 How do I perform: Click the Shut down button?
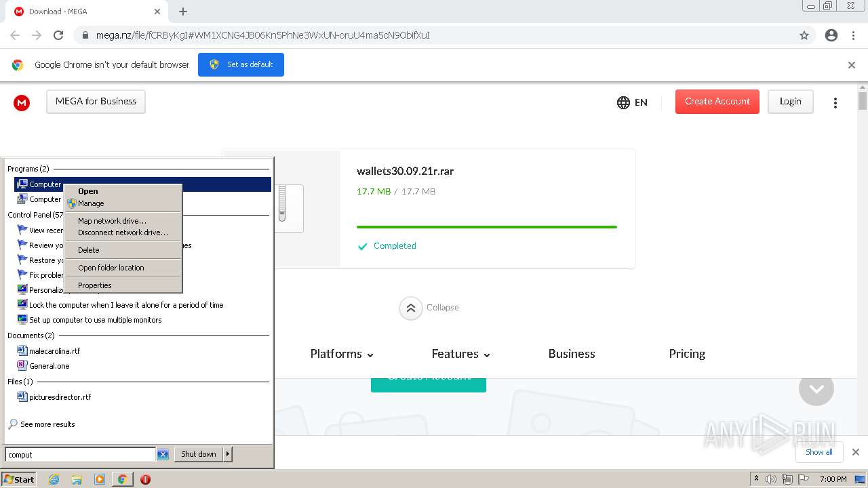click(199, 455)
